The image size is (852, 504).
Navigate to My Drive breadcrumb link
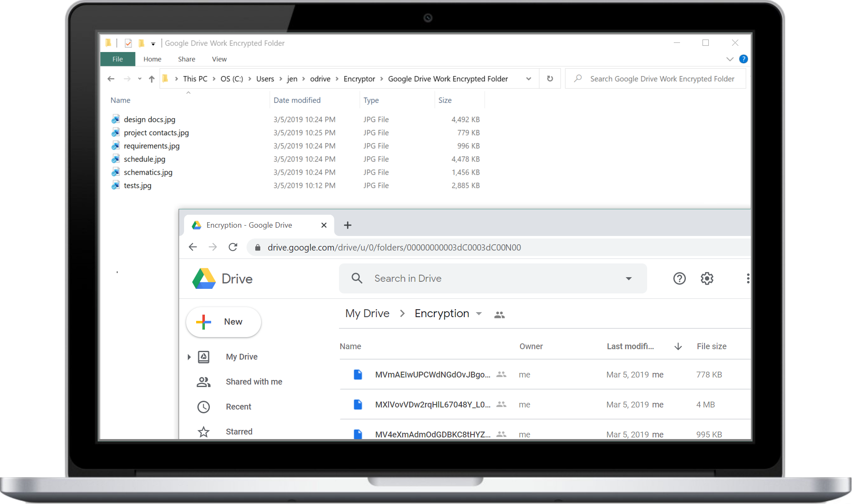click(367, 313)
